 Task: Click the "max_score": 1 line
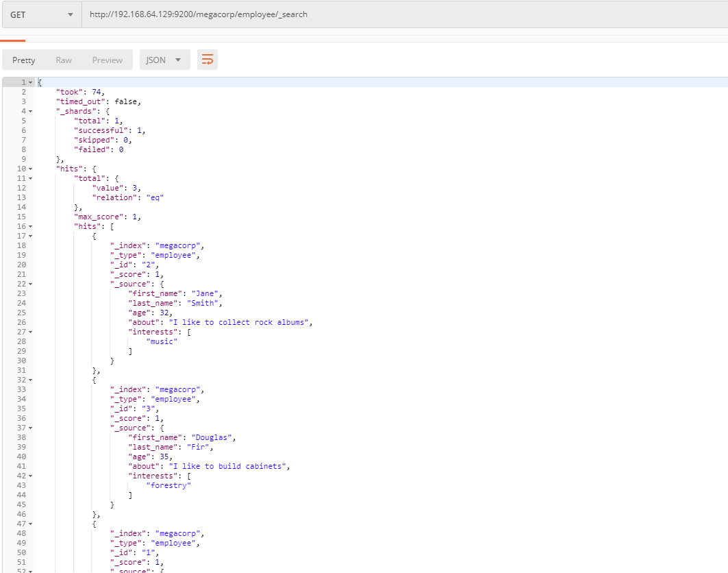(x=108, y=217)
